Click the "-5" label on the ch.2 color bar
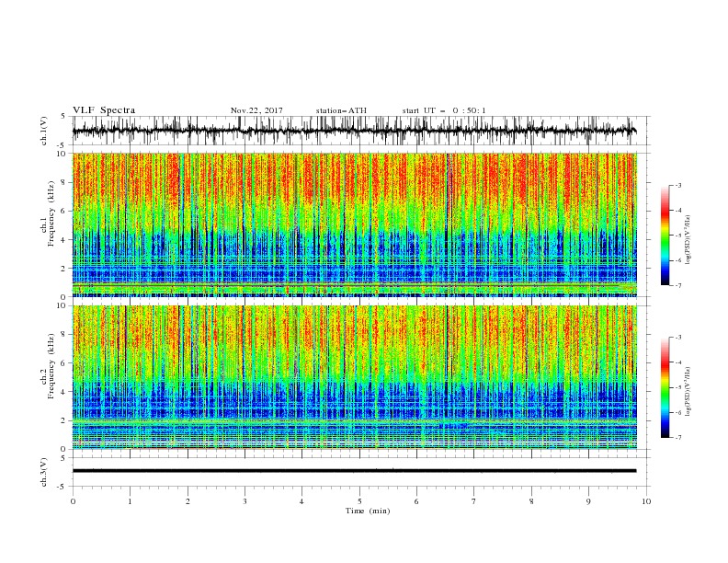Viewport: 728px width, 563px height. (x=678, y=387)
